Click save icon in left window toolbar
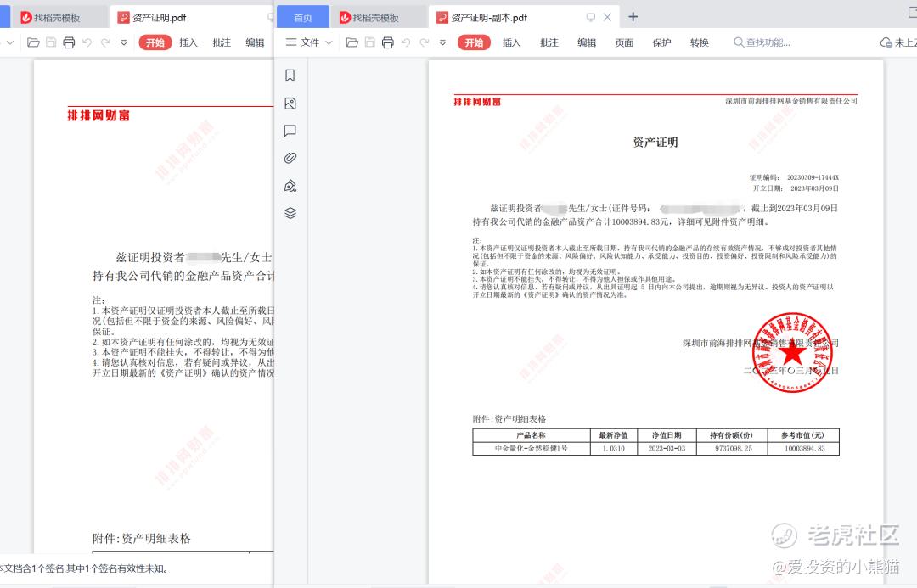 [x=51, y=42]
